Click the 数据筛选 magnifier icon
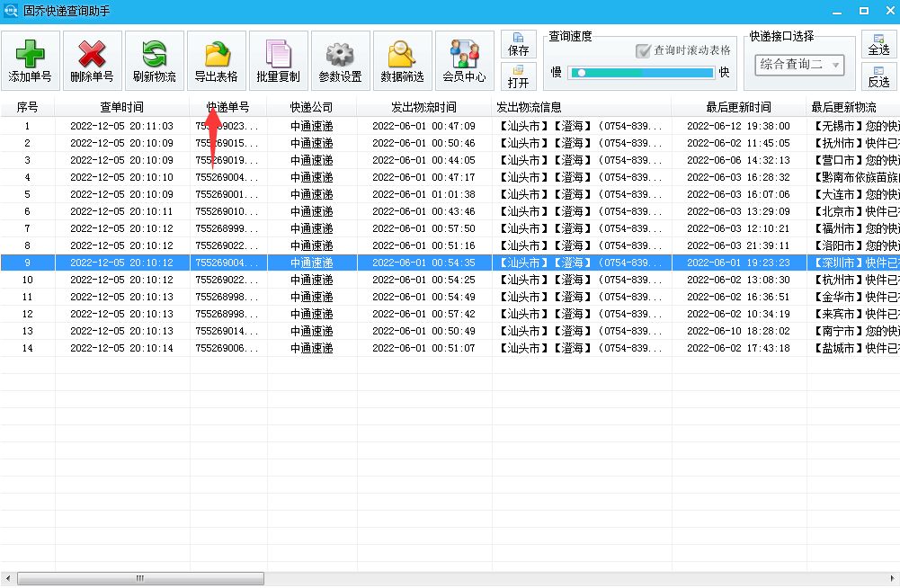900x588 pixels. (x=402, y=53)
